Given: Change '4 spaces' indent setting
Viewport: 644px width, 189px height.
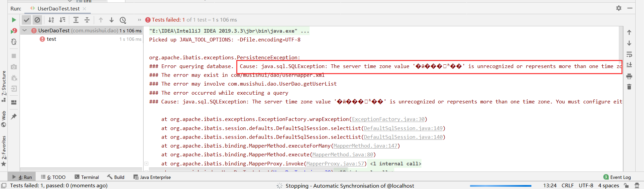Looking at the screenshot, I should [x=608, y=186].
